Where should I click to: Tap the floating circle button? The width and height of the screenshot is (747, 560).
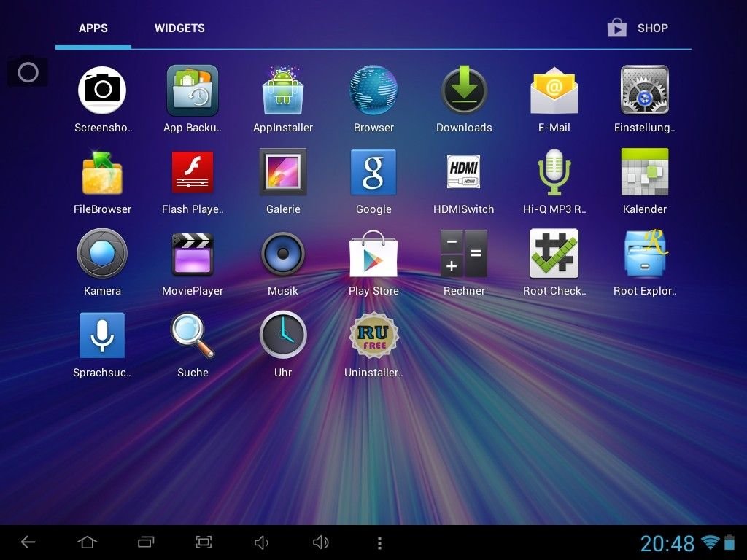click(x=28, y=72)
